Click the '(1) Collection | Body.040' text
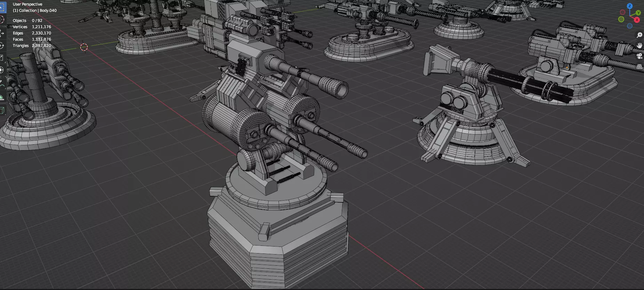The height and width of the screenshot is (290, 644). (35, 10)
